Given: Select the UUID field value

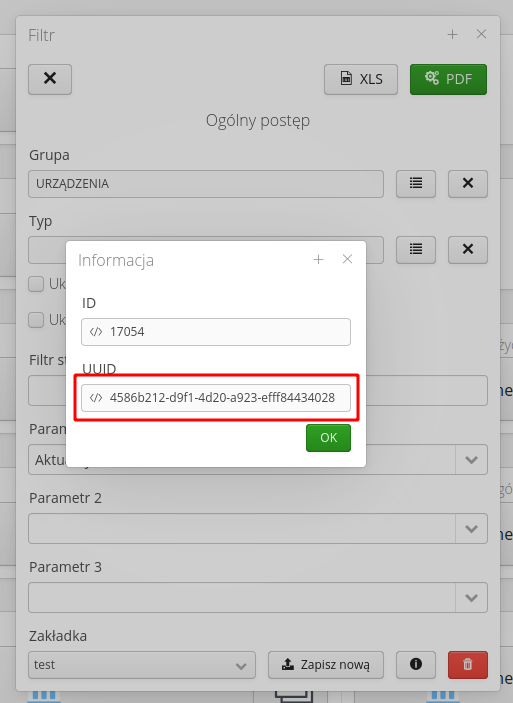Looking at the screenshot, I should click(216, 398).
